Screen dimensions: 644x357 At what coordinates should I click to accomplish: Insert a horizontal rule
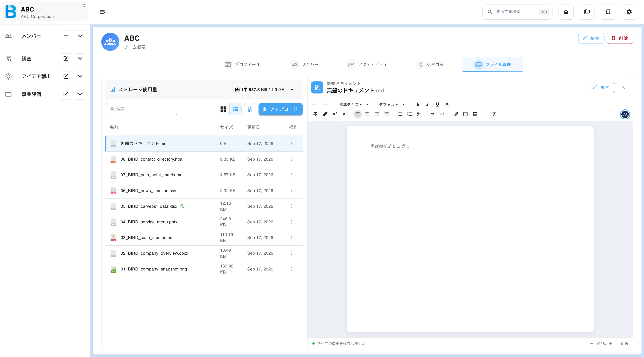pos(485,114)
